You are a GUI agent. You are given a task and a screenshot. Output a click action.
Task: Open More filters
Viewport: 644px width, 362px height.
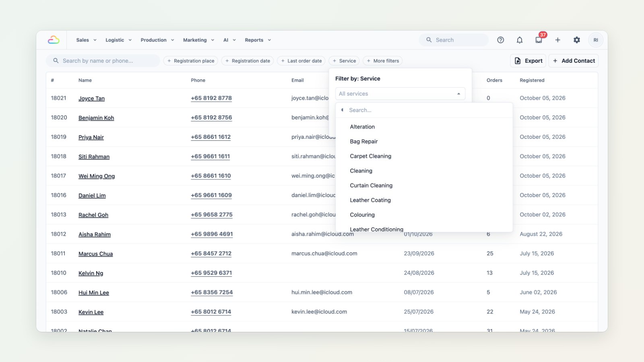[x=382, y=61]
